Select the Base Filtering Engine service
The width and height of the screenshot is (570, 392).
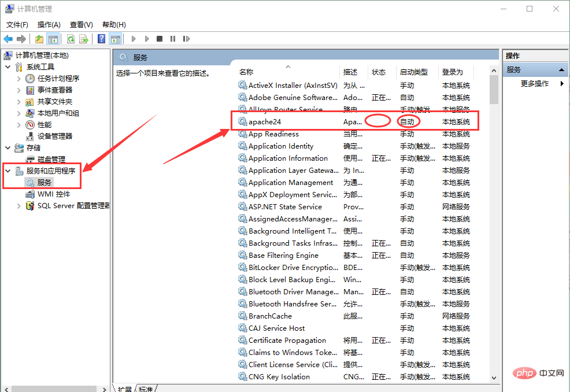pyautogui.click(x=354, y=256)
